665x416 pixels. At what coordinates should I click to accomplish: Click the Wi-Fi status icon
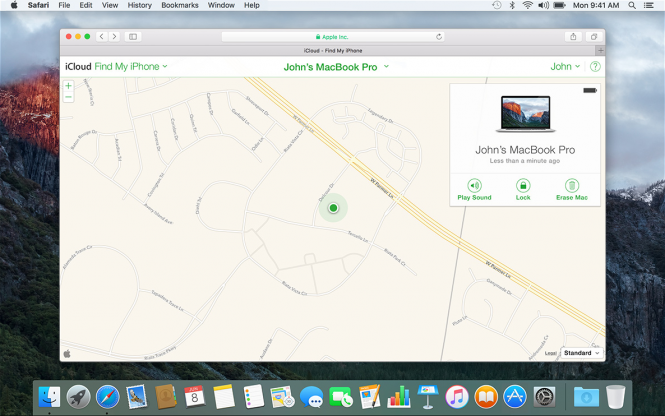(x=528, y=5)
